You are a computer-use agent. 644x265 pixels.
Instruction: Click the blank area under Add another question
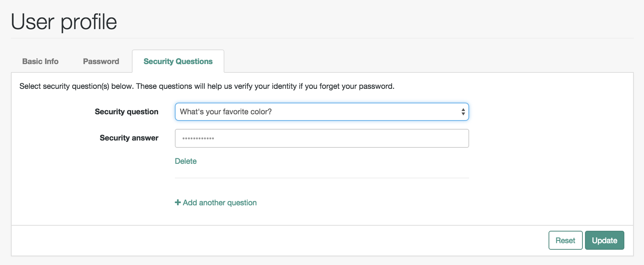click(x=322, y=217)
